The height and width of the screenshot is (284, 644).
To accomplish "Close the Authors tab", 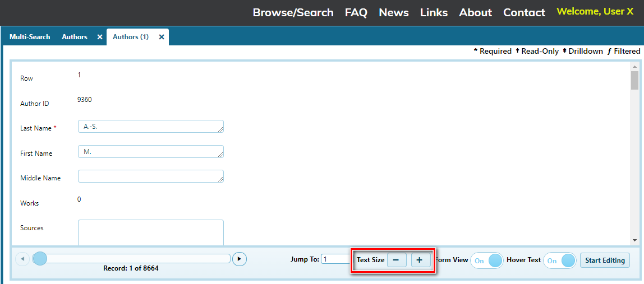I will point(100,37).
